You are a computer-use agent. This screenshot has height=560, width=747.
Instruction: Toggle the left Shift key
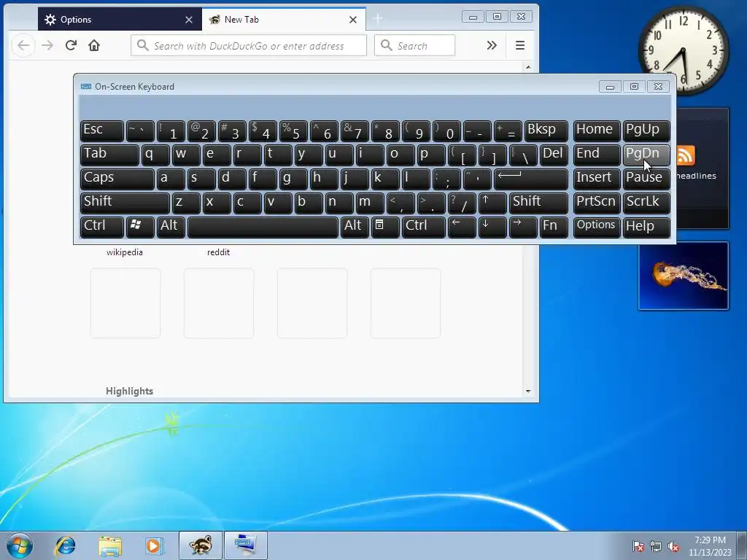click(x=125, y=203)
